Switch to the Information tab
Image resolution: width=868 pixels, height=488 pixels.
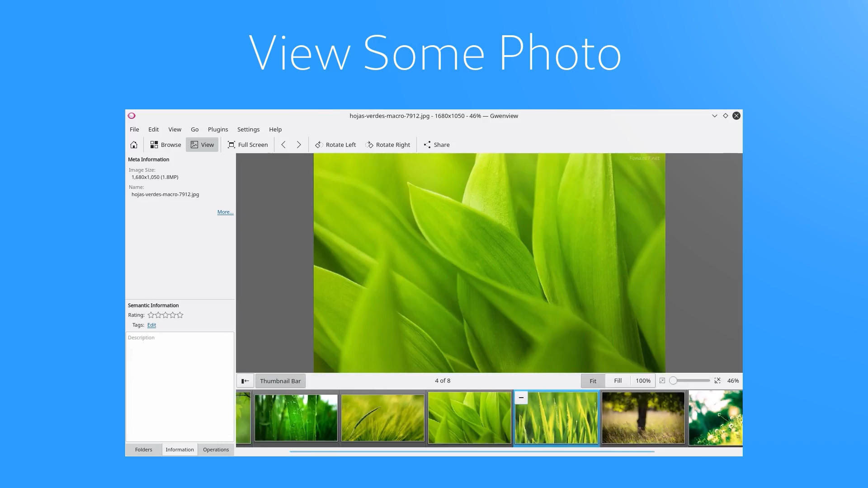point(179,450)
